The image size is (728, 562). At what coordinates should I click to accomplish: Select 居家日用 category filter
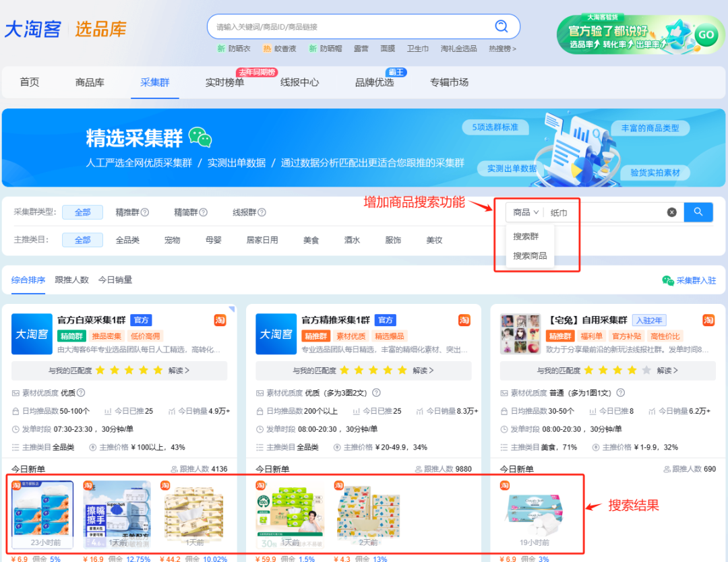[262, 240]
